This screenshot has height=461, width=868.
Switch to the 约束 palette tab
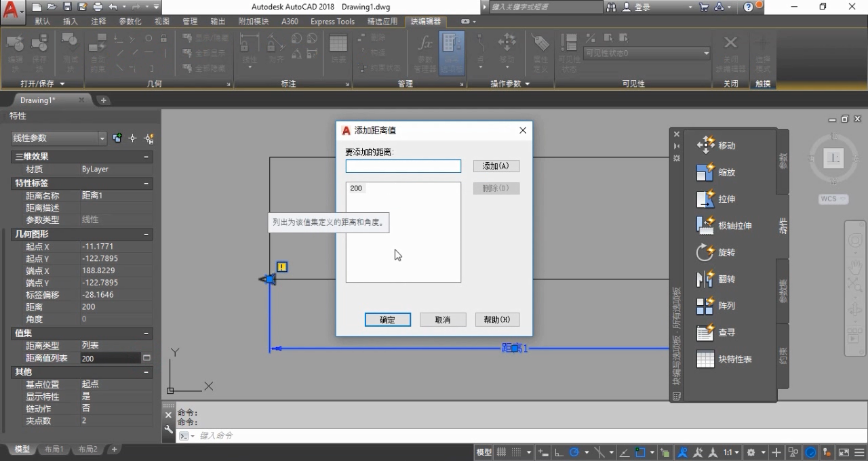coord(783,355)
